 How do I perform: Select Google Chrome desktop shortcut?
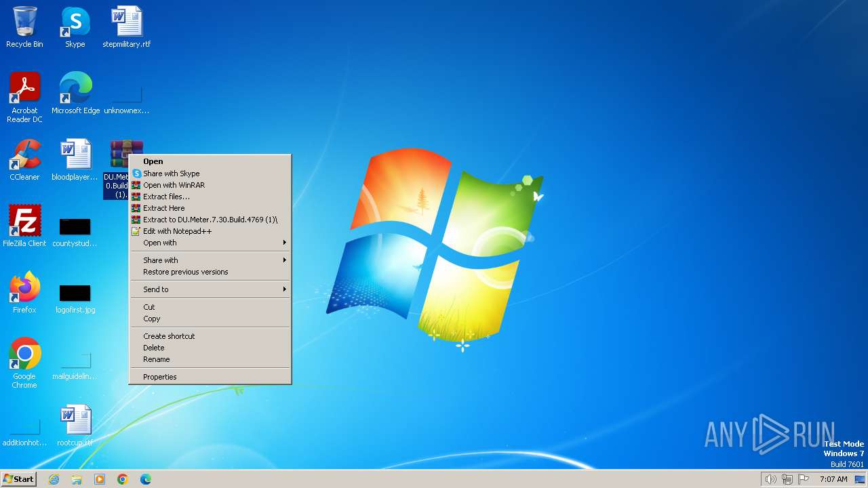coord(24,363)
